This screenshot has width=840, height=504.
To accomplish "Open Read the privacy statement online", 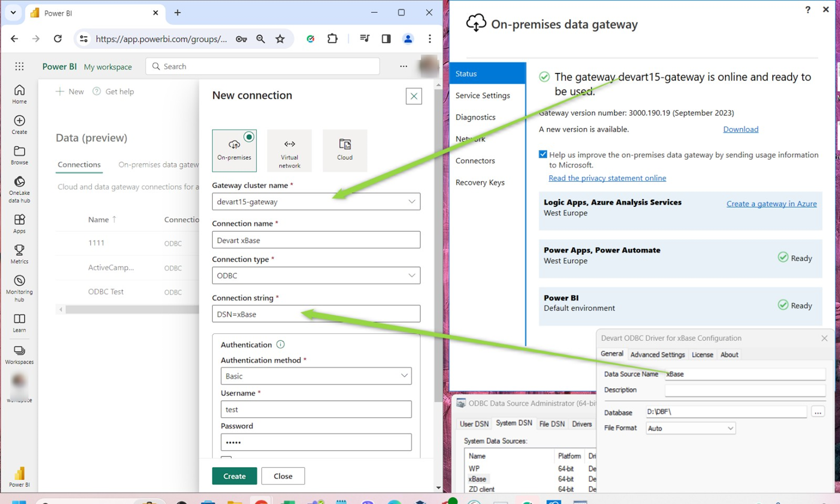I will pos(607,178).
